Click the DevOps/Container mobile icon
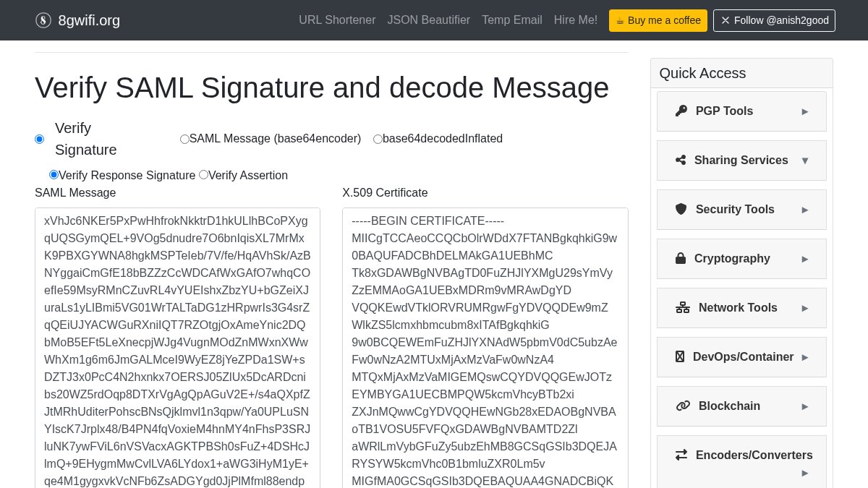This screenshot has height=488, width=868. coord(680,356)
